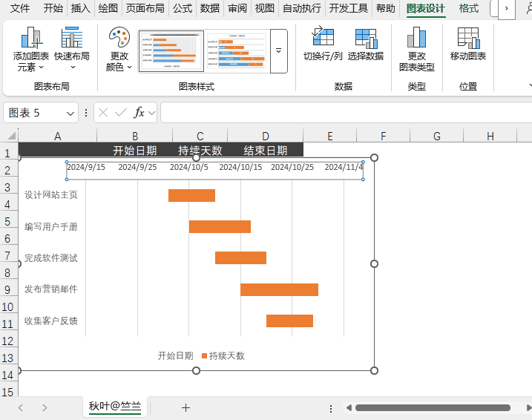Click the orange 设计网站主页 Gantt bar

point(191,195)
